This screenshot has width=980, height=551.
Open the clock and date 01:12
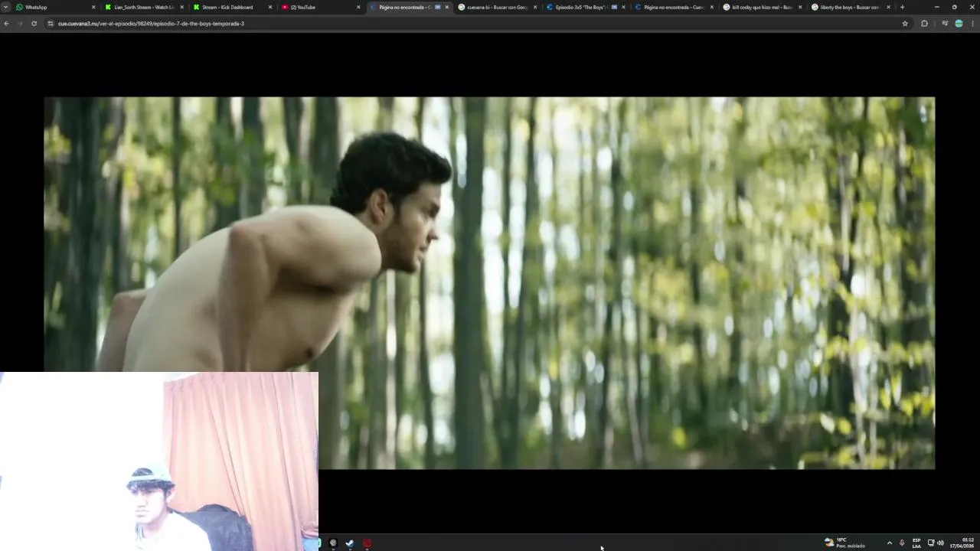tap(962, 543)
